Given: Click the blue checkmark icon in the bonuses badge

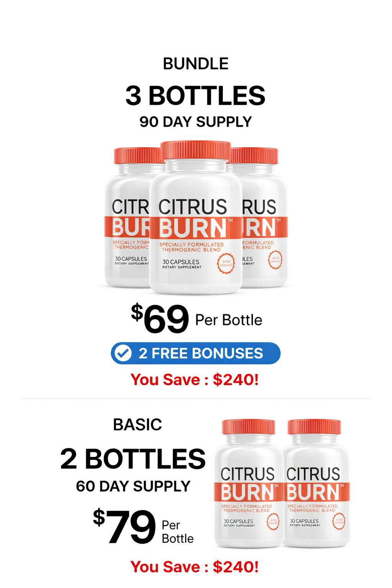Looking at the screenshot, I should click(123, 353).
